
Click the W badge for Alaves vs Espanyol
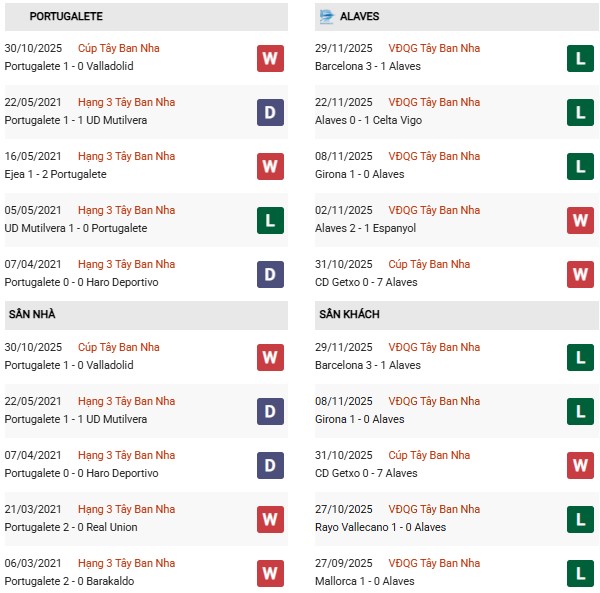[x=580, y=220]
